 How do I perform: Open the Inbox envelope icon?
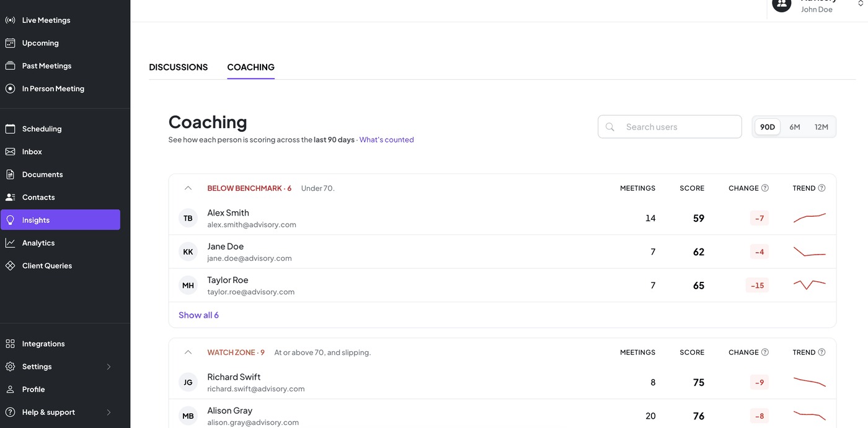click(x=10, y=152)
